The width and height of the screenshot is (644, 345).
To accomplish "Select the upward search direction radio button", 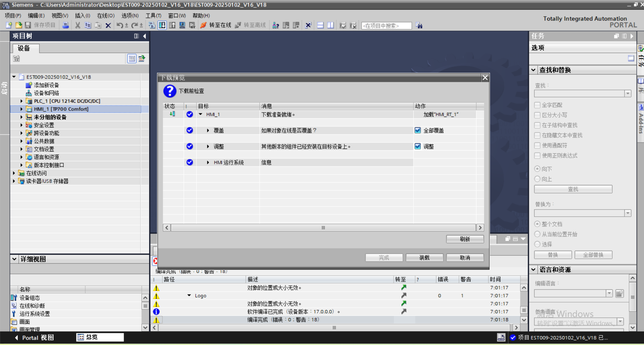I will [538, 179].
